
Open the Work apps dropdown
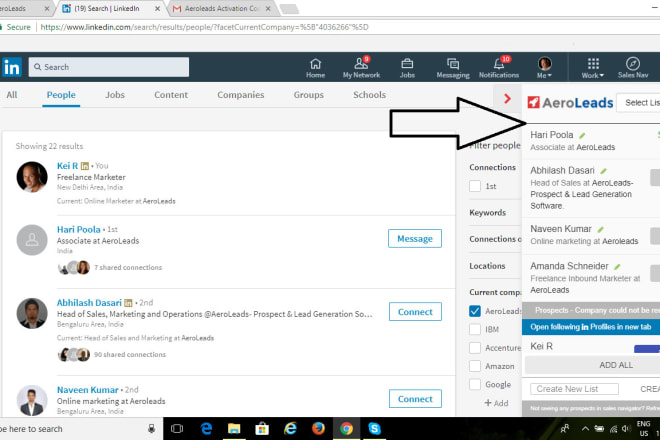click(x=593, y=68)
